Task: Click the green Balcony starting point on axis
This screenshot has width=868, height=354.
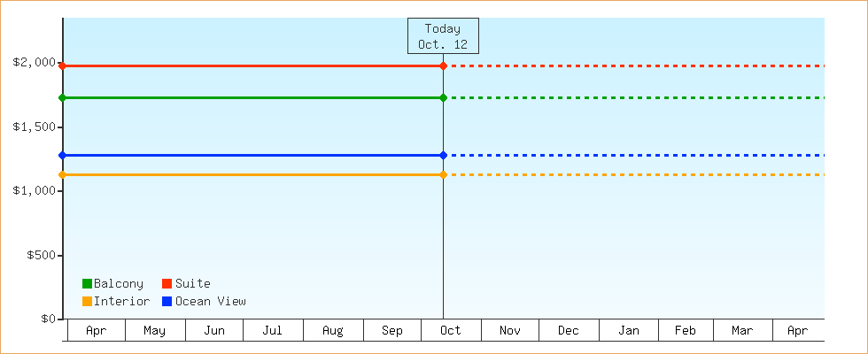Action: (62, 97)
